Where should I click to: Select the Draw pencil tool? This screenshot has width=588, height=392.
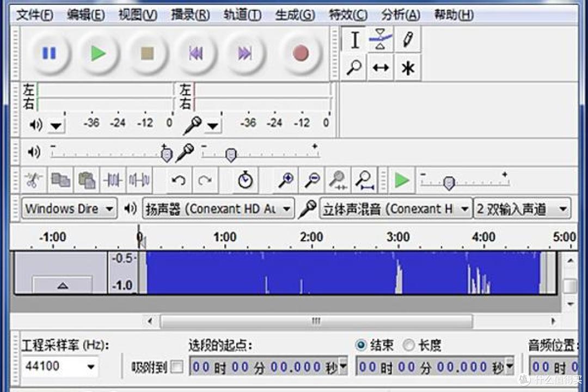point(408,40)
